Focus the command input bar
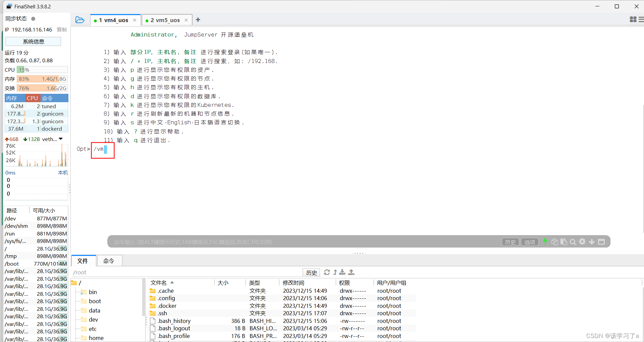Viewport: 644px width, 342px height. (302, 242)
